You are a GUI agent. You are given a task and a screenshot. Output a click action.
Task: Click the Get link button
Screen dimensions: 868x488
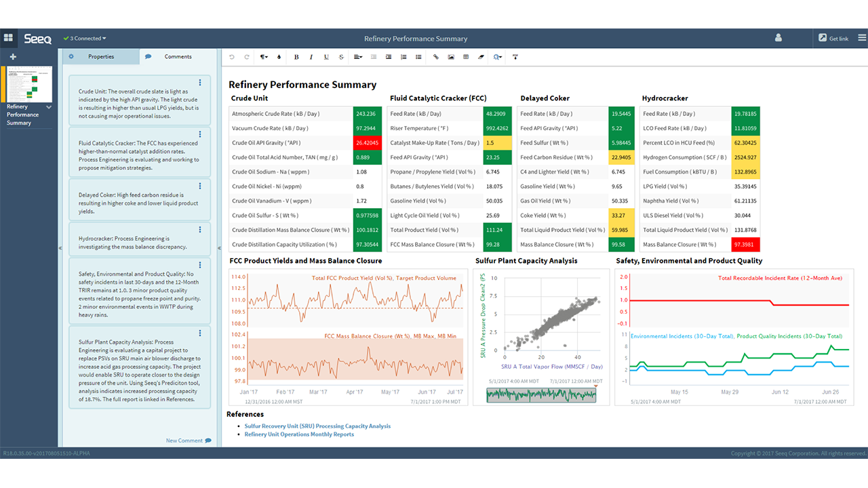tap(833, 39)
